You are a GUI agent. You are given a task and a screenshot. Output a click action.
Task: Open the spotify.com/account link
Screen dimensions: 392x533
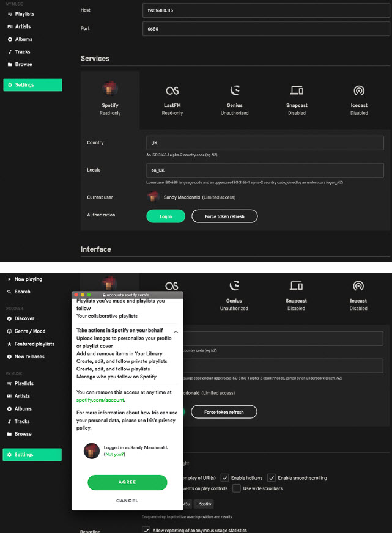click(100, 400)
